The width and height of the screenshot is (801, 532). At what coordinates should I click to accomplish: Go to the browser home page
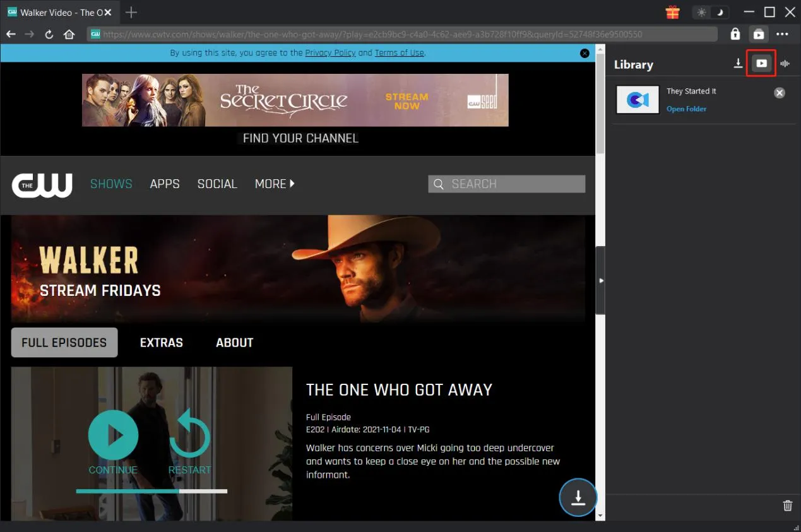pyautogui.click(x=69, y=34)
